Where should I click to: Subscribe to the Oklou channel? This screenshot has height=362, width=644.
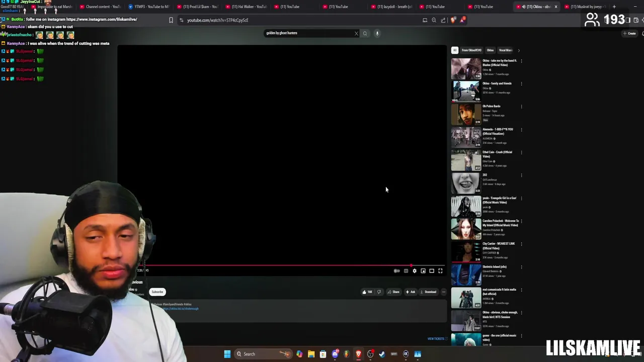click(157, 292)
